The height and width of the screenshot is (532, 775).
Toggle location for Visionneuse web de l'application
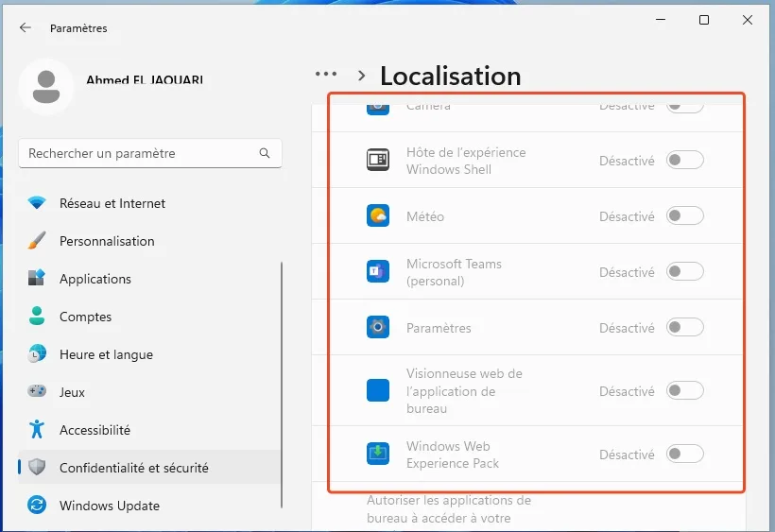coord(684,390)
